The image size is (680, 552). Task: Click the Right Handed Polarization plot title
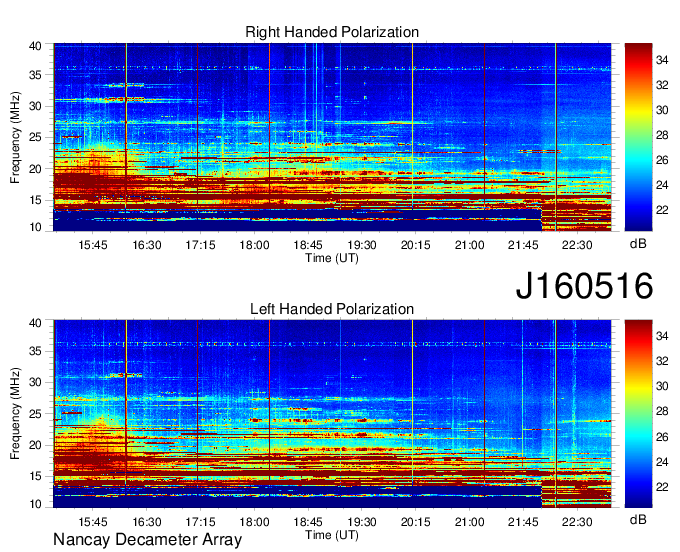click(x=332, y=32)
